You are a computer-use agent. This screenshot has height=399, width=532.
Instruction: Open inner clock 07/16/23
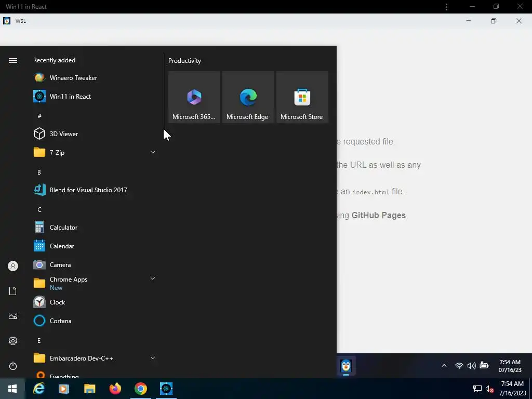point(510,366)
